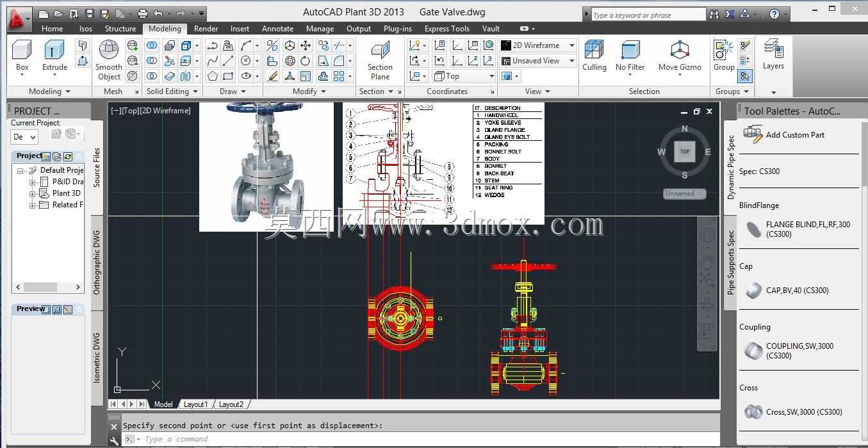Click the Array modify tool
The image size is (868, 448).
coord(339,76)
